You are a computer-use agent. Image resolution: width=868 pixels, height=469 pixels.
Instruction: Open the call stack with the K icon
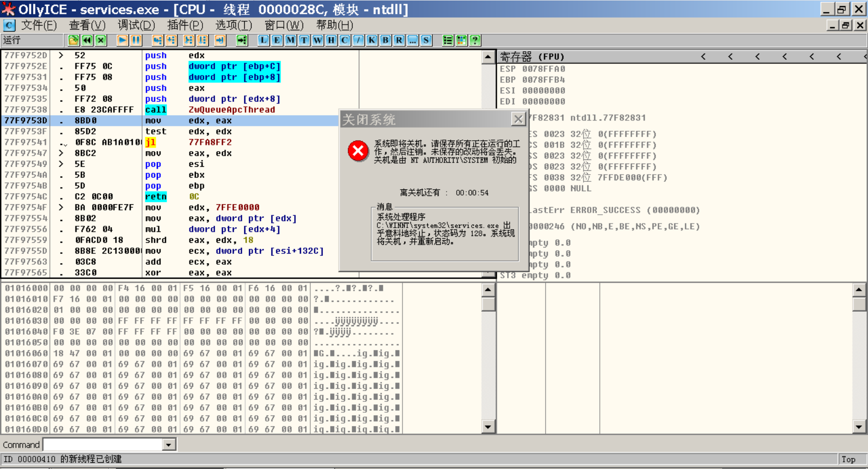[371, 40]
